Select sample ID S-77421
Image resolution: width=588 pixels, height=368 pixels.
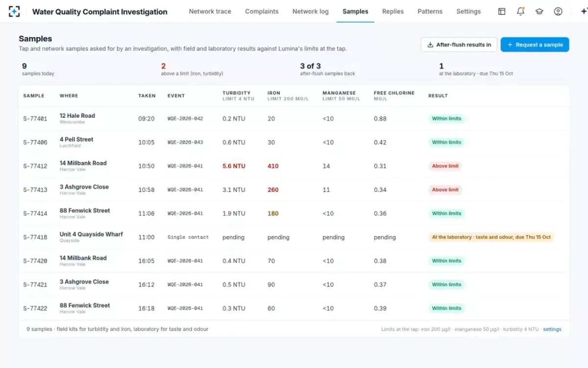(x=35, y=285)
